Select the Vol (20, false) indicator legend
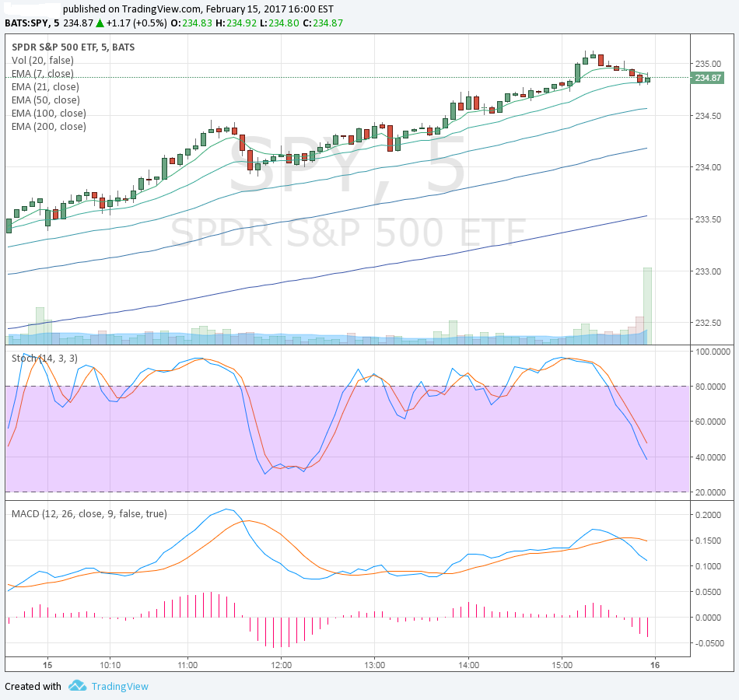Viewport: 739px width, 700px height. point(43,60)
